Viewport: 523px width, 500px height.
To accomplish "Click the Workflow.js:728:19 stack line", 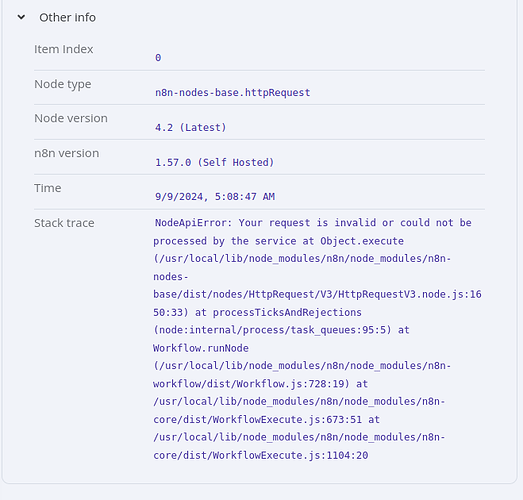I will coord(260,384).
